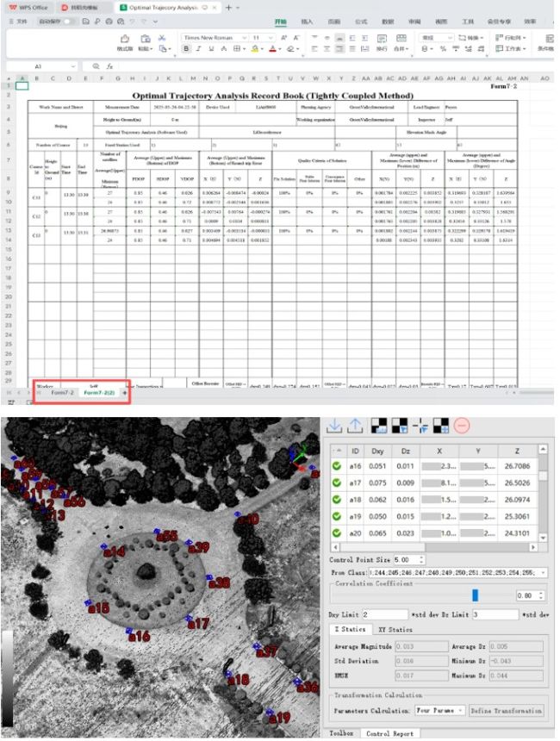Toggle the auto-save switch in WPS
The width and height of the screenshot is (560, 741).
[x=70, y=22]
